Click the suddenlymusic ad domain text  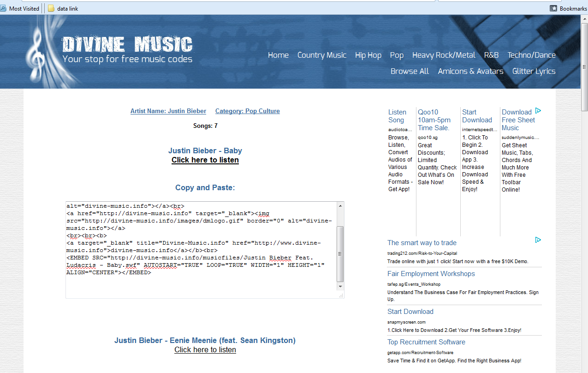point(520,138)
